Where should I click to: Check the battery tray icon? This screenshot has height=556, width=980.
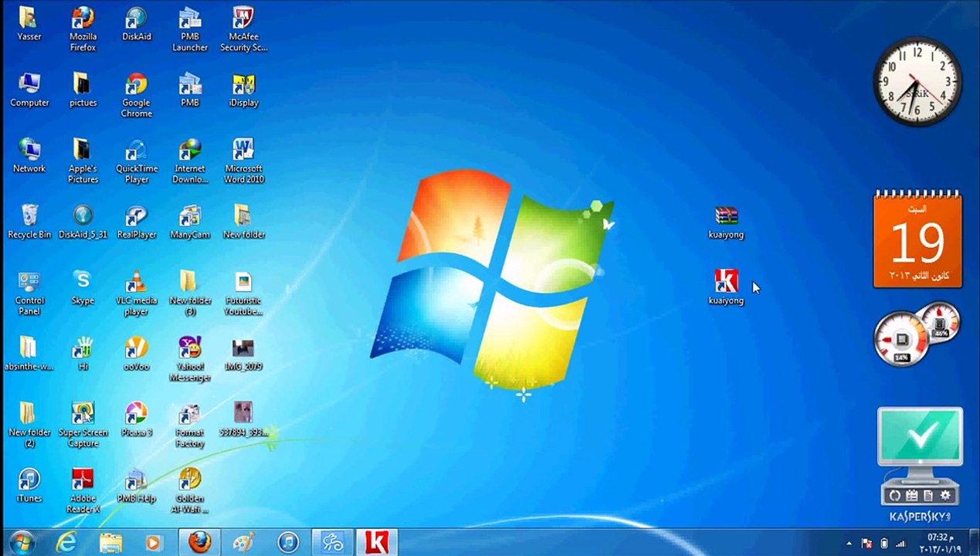click(884, 544)
